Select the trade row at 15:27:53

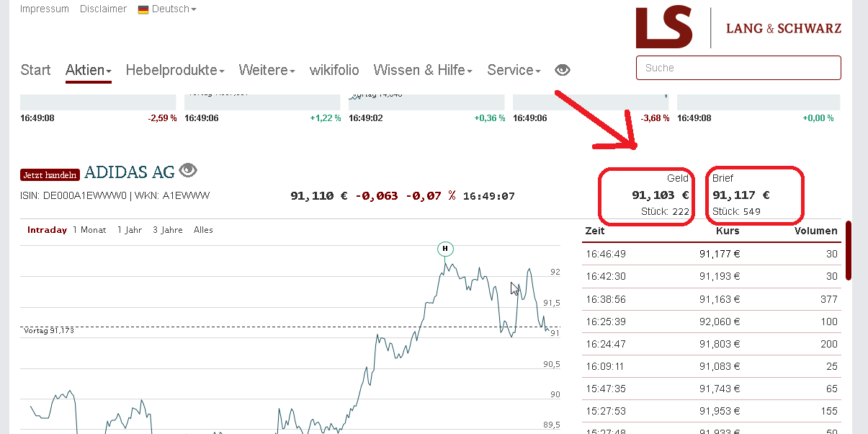click(x=711, y=412)
